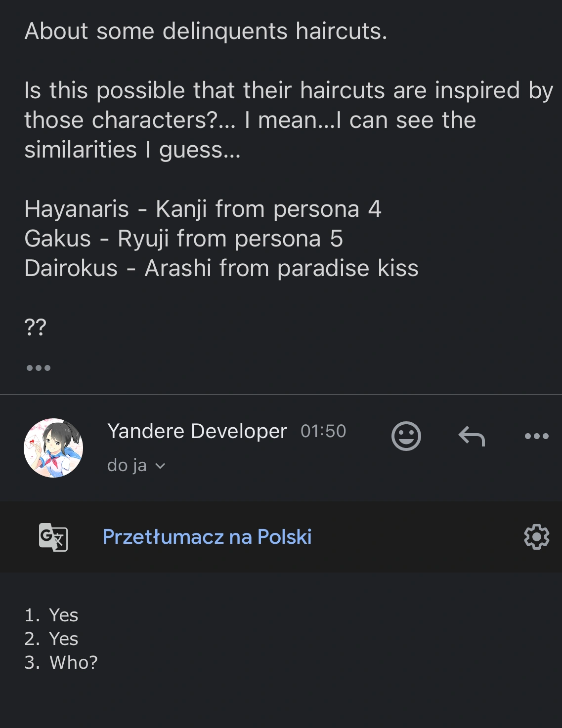The height and width of the screenshot is (728, 562).
Task: Click the line 'Dairokus - Arashi from paradise kiss'
Action: click(x=221, y=268)
